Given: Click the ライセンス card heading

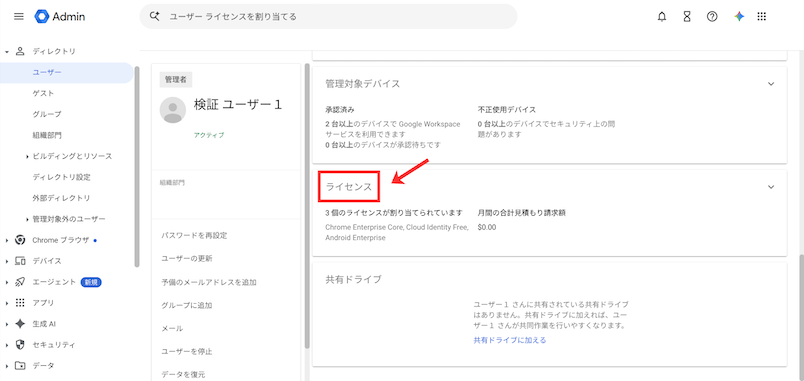Looking at the screenshot, I should 349,187.
